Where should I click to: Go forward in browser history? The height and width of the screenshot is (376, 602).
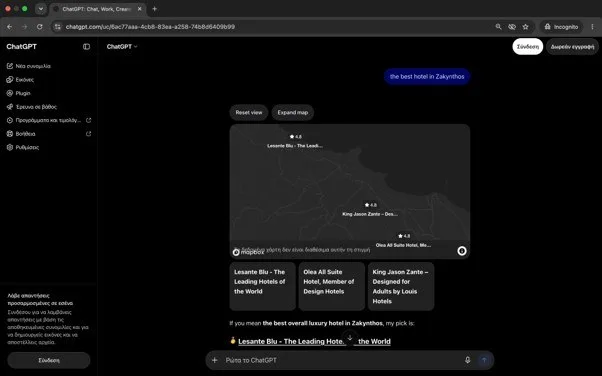(25, 27)
